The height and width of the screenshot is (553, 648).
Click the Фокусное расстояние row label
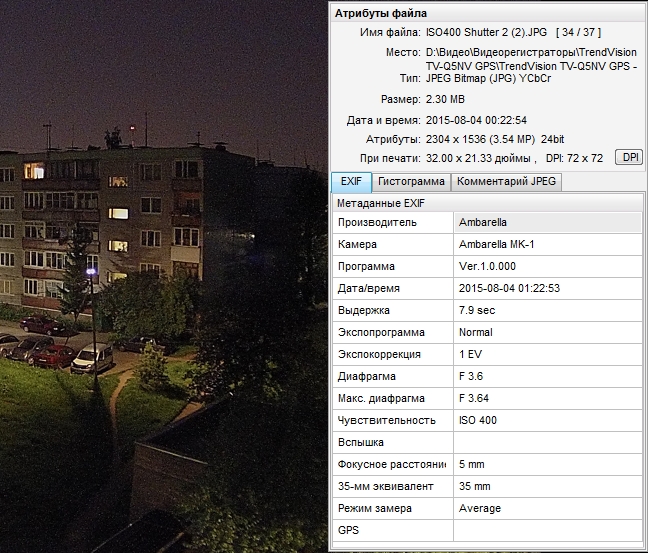(x=391, y=464)
